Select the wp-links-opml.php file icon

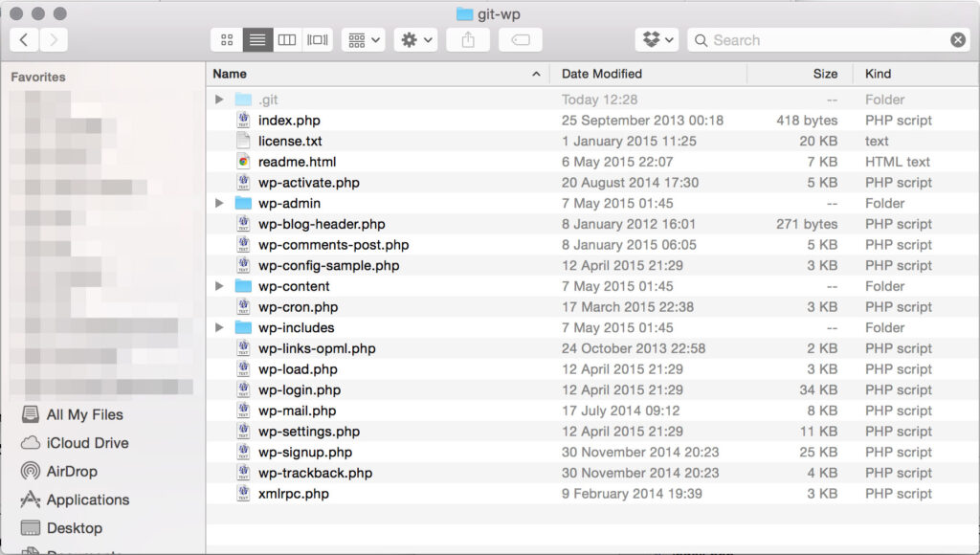coord(243,348)
